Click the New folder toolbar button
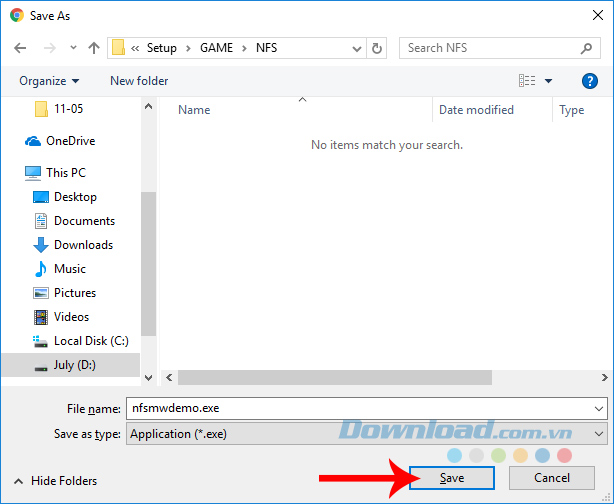 click(x=139, y=81)
